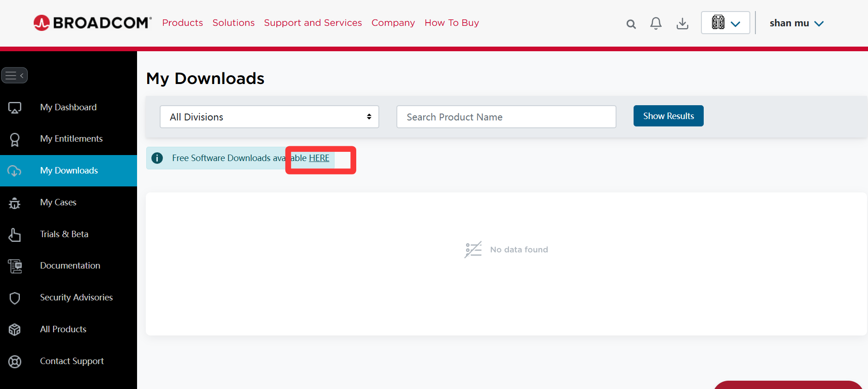Open the site selector building dropdown

coord(725,23)
